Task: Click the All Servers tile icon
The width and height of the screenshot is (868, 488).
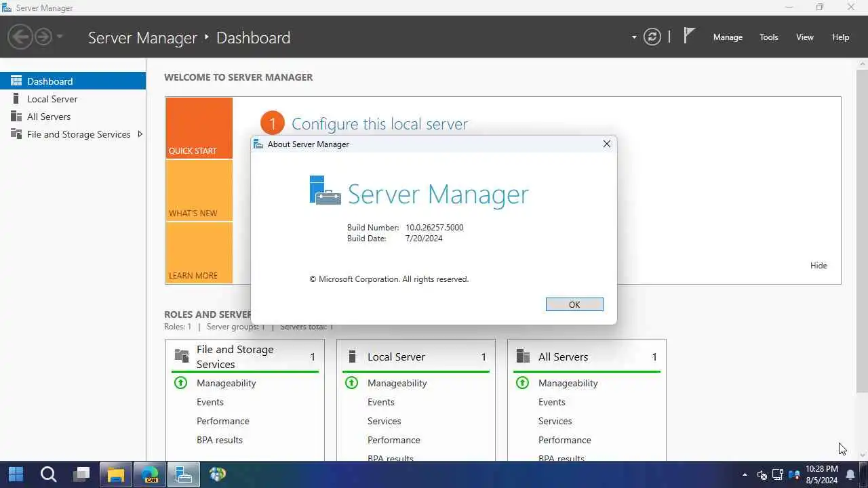Action: [523, 357]
